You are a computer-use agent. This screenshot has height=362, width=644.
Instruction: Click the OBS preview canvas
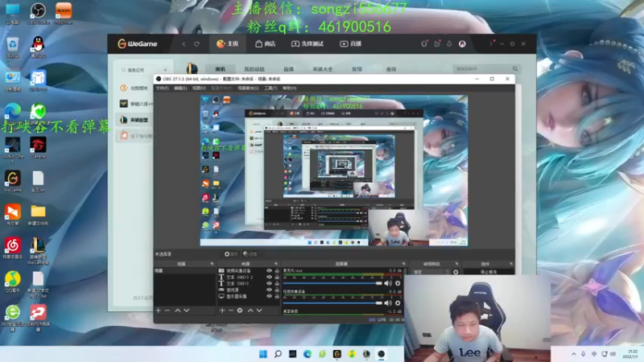click(x=334, y=171)
